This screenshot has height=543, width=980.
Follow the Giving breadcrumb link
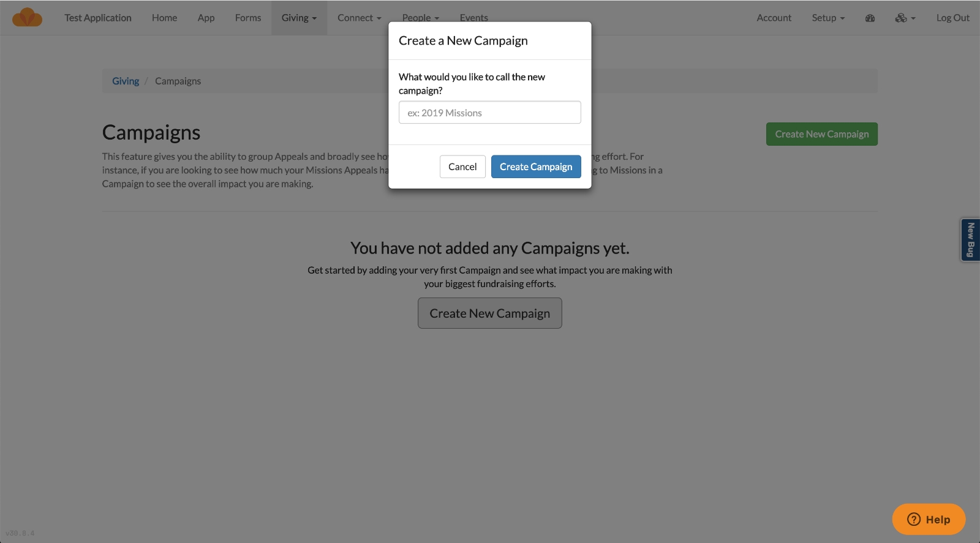click(125, 80)
